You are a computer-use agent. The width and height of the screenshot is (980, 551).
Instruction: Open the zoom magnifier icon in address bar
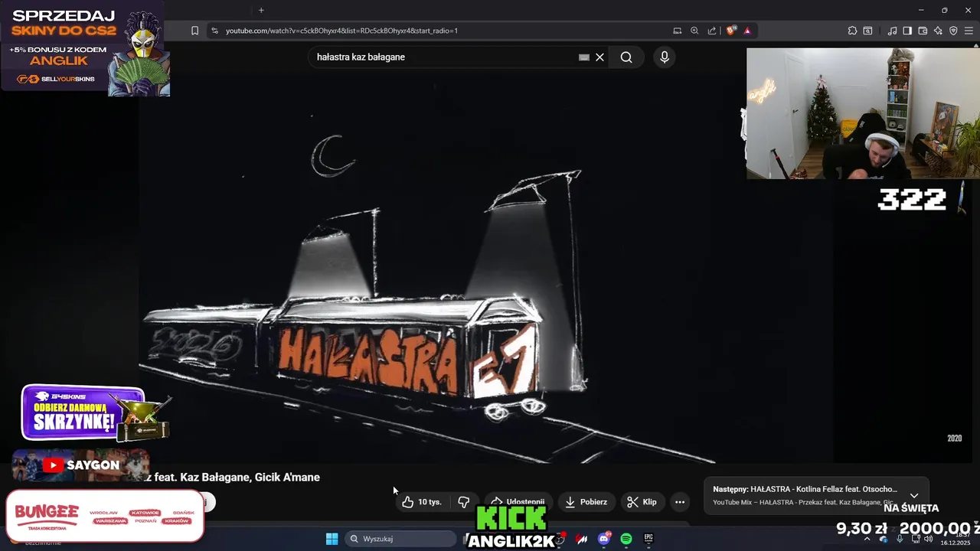point(694,31)
